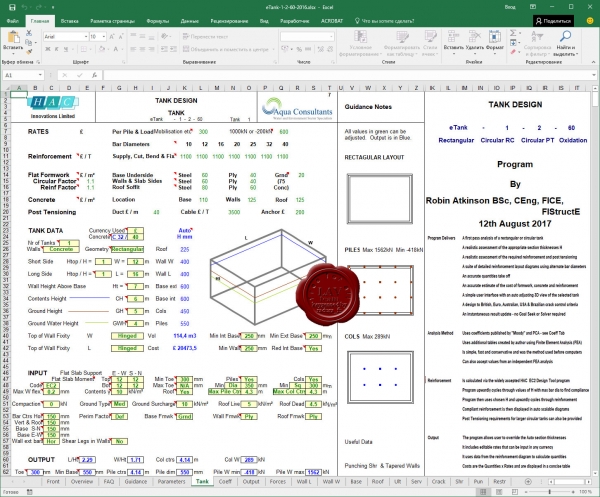
Task: Click the Insert Function fx icon
Action: tap(94, 75)
